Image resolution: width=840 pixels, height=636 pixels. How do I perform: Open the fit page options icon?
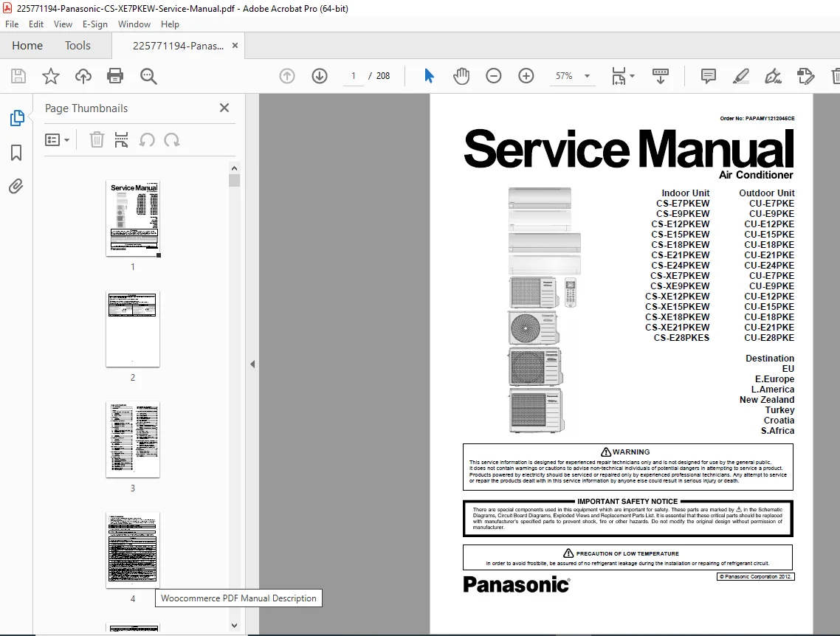click(622, 76)
